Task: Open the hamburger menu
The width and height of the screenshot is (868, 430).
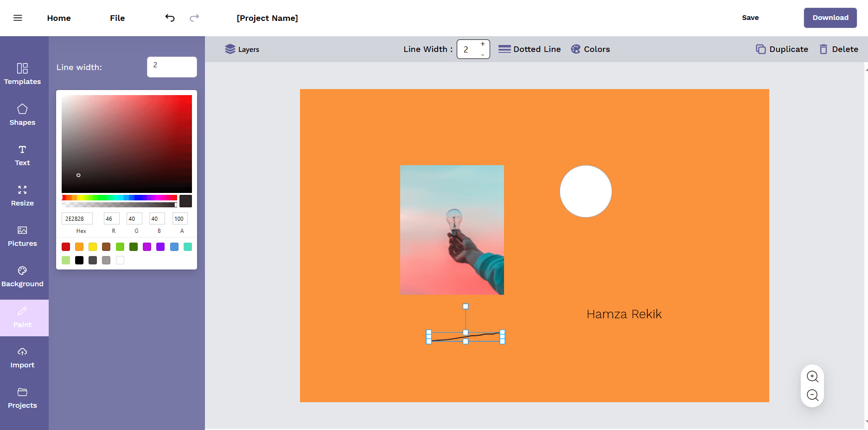Action: click(x=18, y=18)
